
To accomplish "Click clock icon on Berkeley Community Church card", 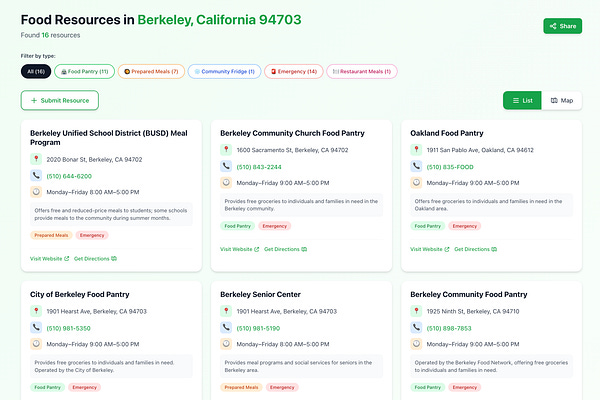I will [226, 183].
